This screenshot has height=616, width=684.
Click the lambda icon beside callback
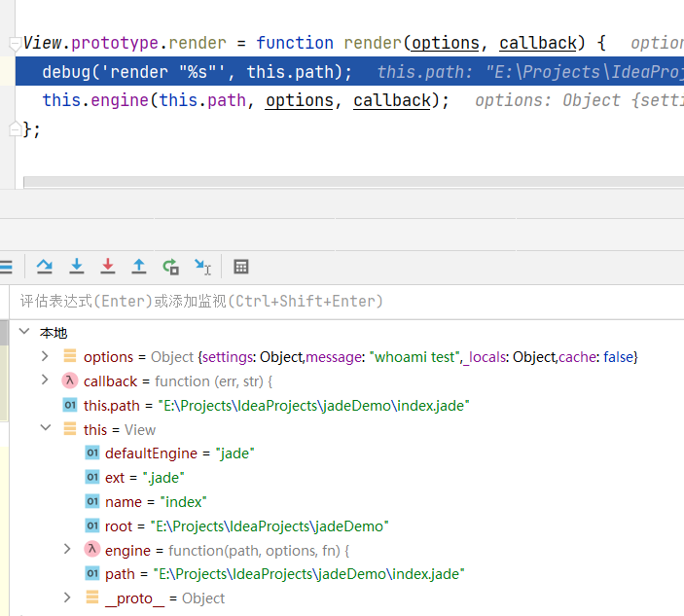click(x=70, y=380)
